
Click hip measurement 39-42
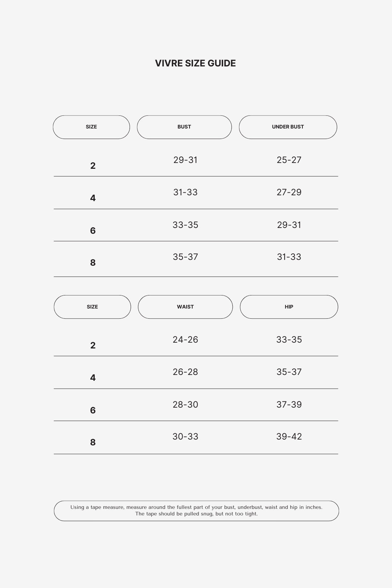[289, 437]
